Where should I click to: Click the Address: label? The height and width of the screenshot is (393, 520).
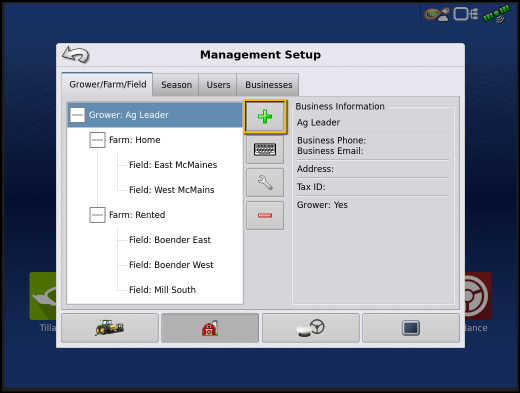[x=315, y=169]
